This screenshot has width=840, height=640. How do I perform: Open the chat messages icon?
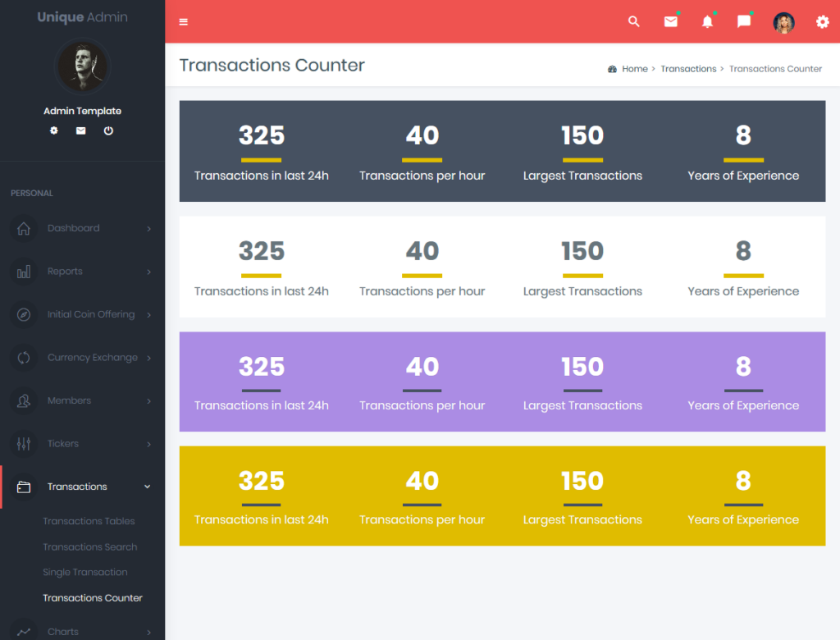(744, 22)
